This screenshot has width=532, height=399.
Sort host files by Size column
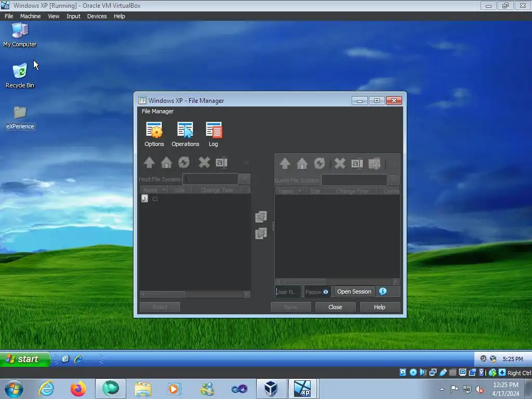179,190
